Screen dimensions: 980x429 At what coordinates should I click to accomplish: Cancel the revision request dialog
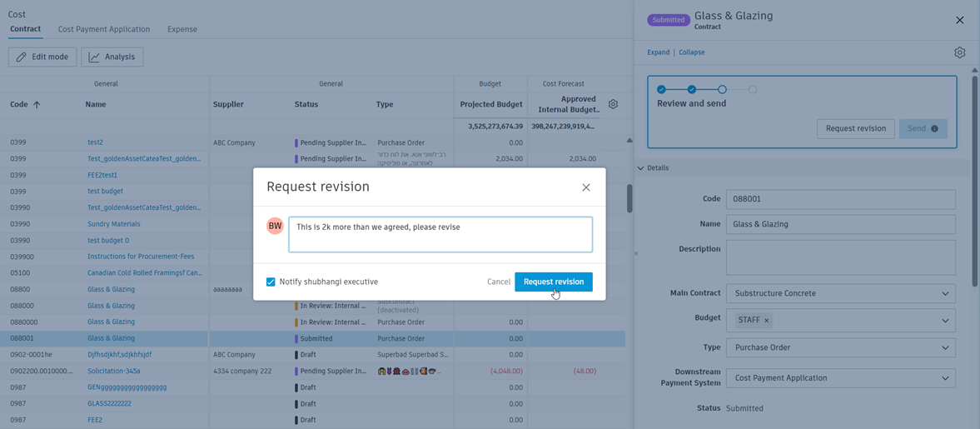click(x=499, y=282)
